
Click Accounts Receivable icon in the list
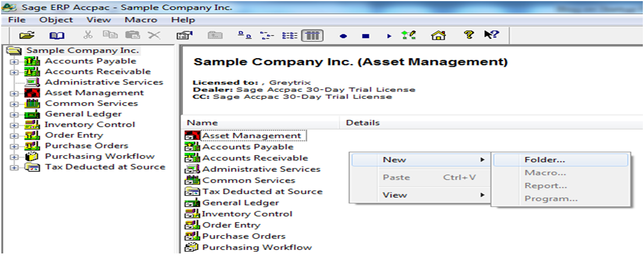pos(192,158)
